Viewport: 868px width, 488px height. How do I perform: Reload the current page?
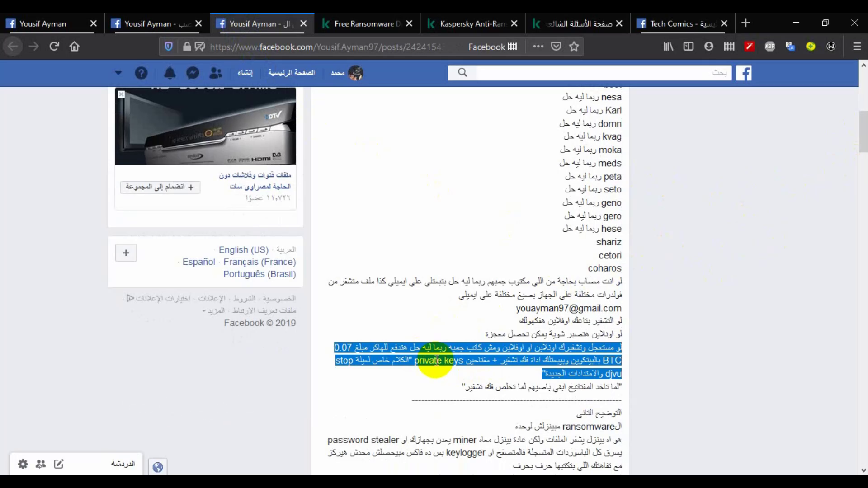(x=54, y=47)
